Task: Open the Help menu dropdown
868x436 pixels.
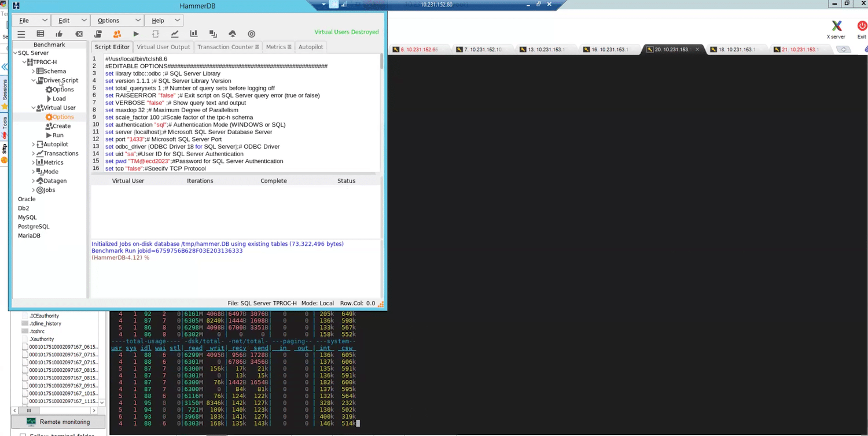Action: click(x=164, y=20)
